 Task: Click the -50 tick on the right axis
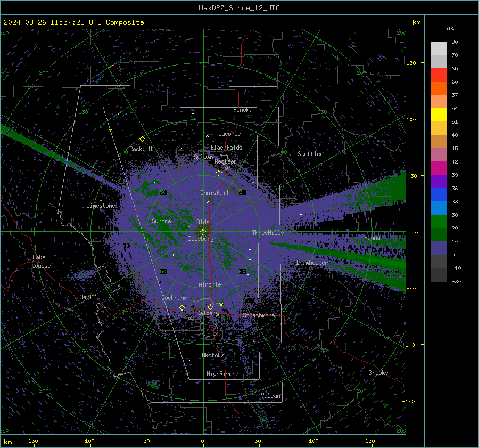click(x=410, y=288)
